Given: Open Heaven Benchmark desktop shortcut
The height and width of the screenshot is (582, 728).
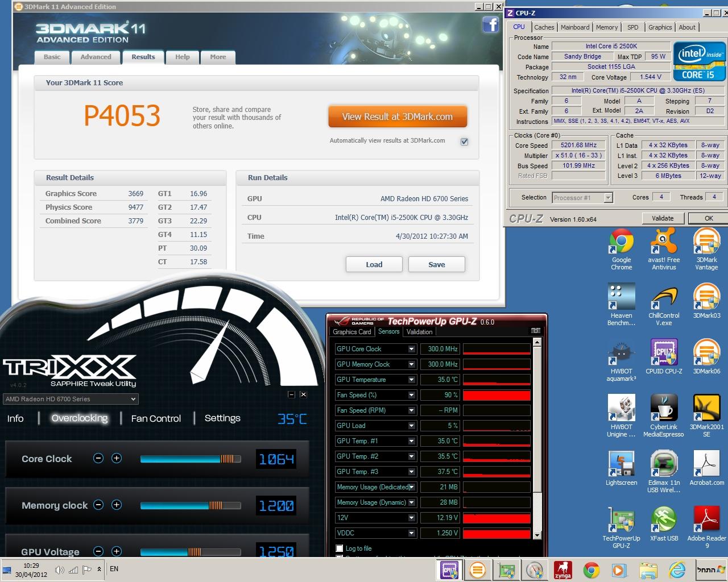Looking at the screenshot, I should coord(621,305).
